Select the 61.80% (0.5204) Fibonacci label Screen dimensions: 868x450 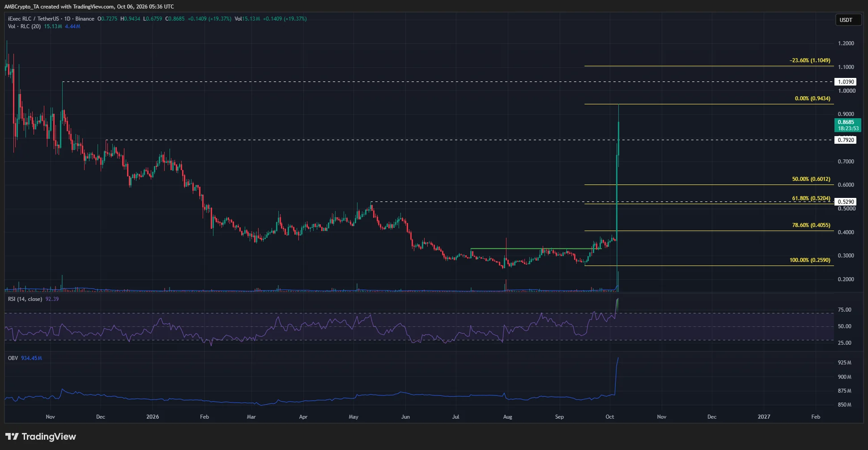[x=811, y=198]
